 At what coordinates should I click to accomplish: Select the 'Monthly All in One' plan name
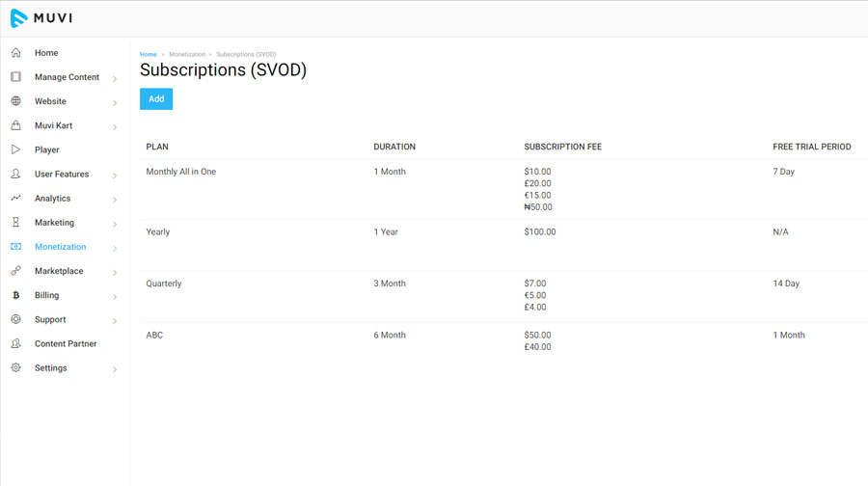pyautogui.click(x=181, y=172)
